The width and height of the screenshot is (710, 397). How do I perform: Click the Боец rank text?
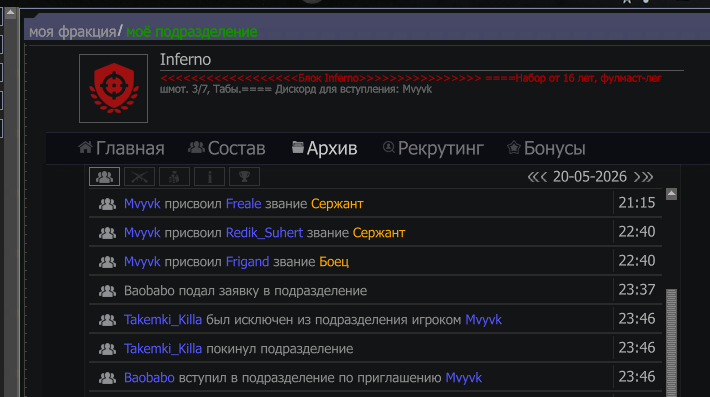(x=334, y=262)
